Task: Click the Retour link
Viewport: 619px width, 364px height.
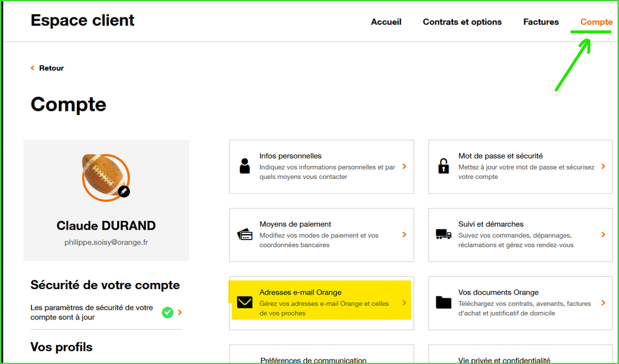Action: click(x=51, y=68)
